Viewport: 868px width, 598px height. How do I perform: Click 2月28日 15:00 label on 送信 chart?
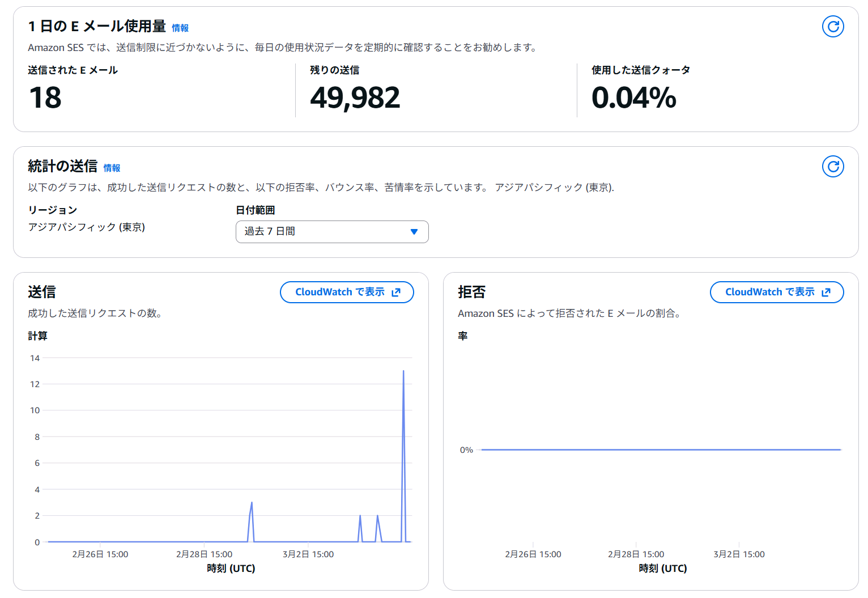pyautogui.click(x=204, y=554)
